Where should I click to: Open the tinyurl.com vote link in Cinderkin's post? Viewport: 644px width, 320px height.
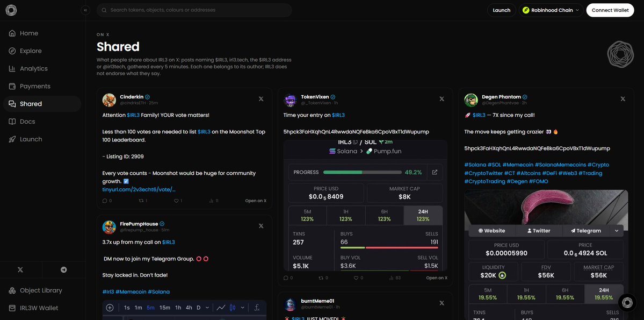(x=139, y=190)
